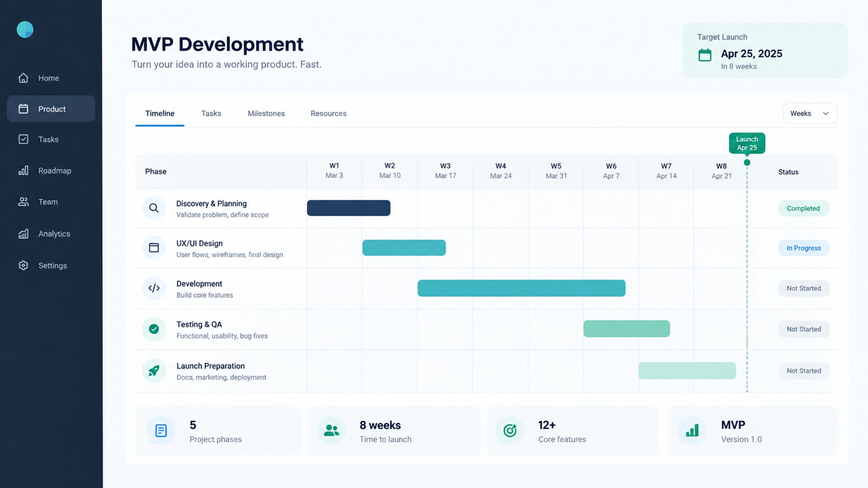The height and width of the screenshot is (488, 868).
Task: Click the Discovery & Planning Gantt bar
Action: (x=349, y=208)
